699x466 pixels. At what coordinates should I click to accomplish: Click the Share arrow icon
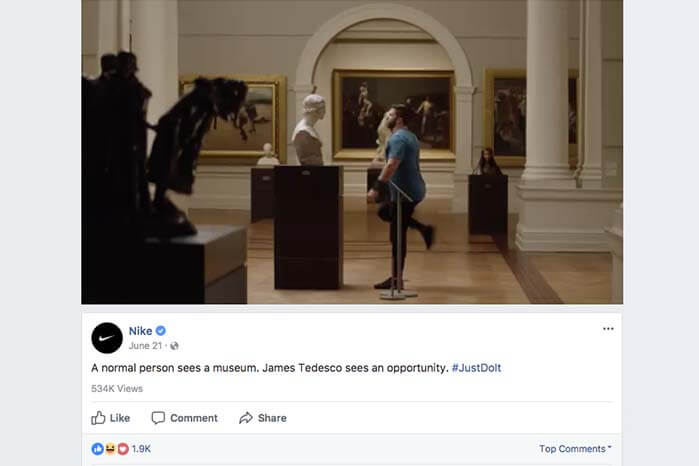click(x=246, y=418)
